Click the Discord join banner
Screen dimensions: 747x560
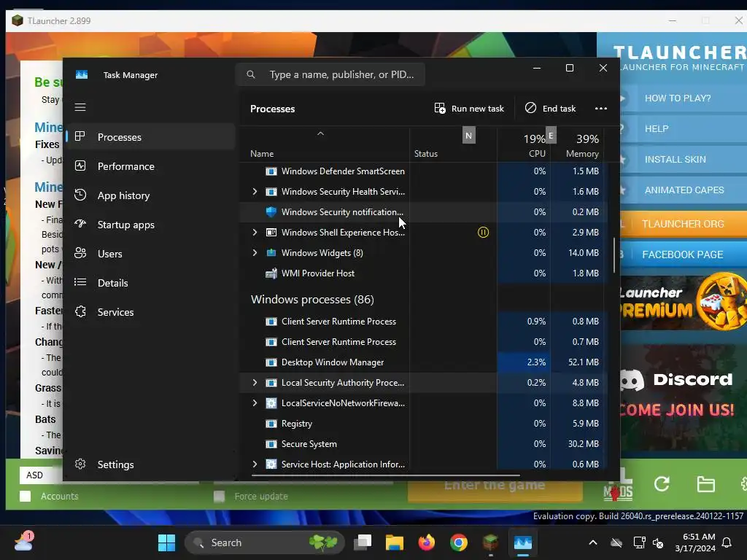(684, 397)
